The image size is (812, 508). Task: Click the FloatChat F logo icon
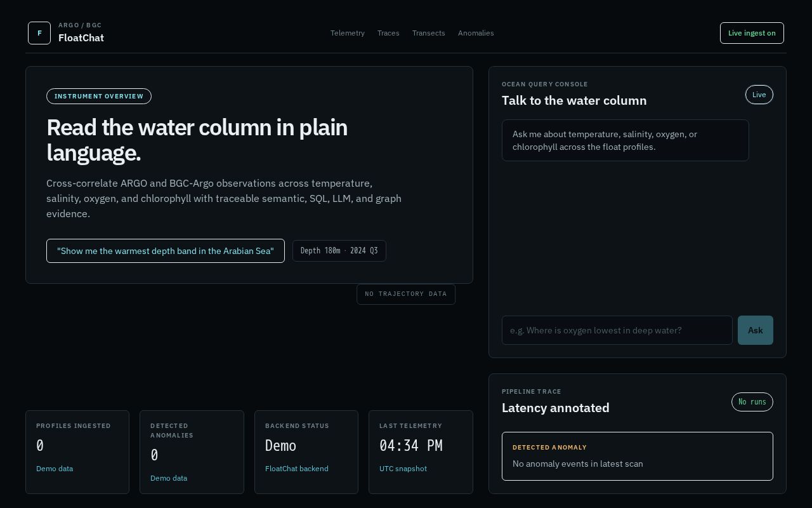point(39,33)
